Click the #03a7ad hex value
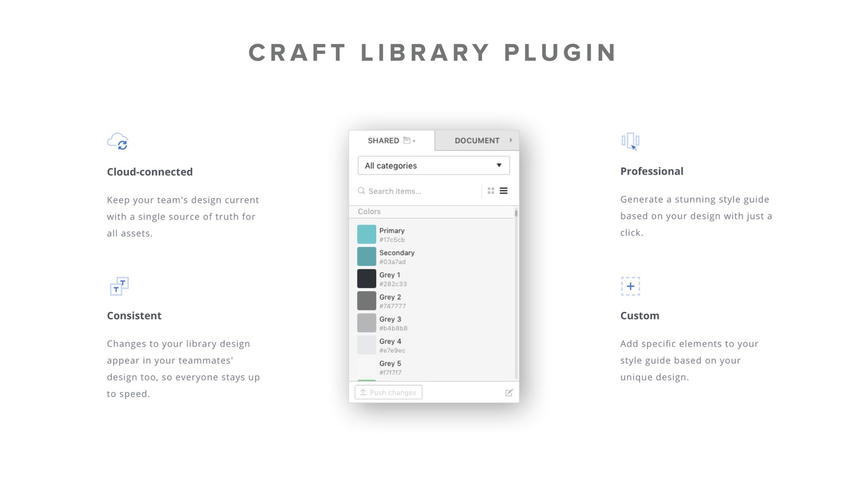Image resolution: width=868 pixels, height=488 pixels. tap(392, 262)
